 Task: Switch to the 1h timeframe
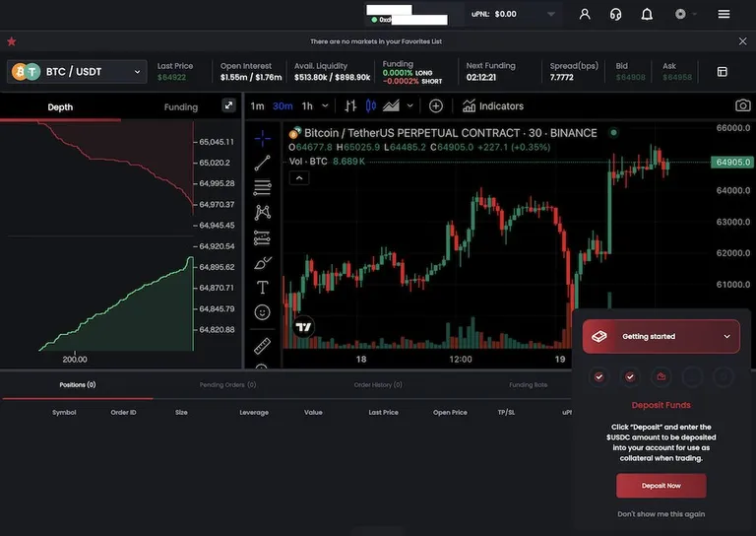pyautogui.click(x=307, y=106)
